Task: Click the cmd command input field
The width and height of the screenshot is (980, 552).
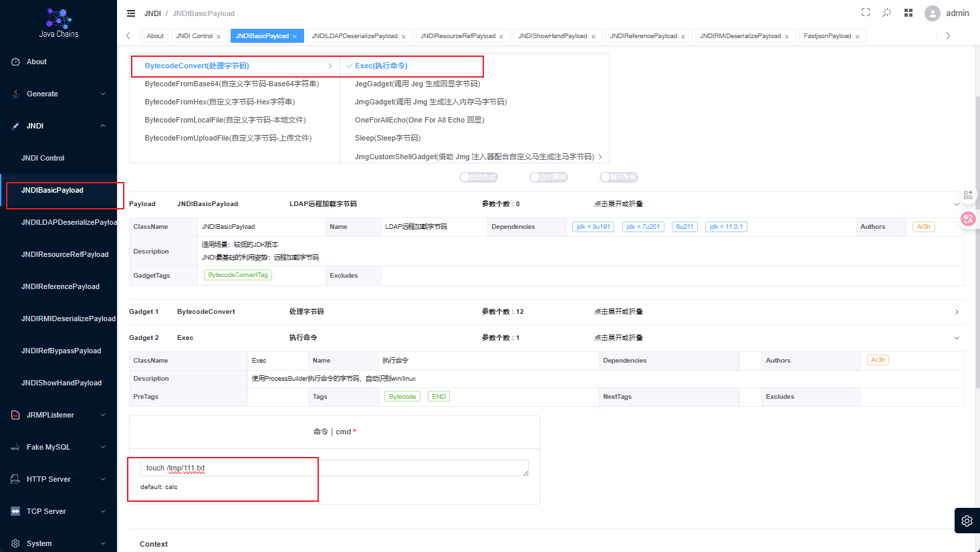Action: point(334,468)
